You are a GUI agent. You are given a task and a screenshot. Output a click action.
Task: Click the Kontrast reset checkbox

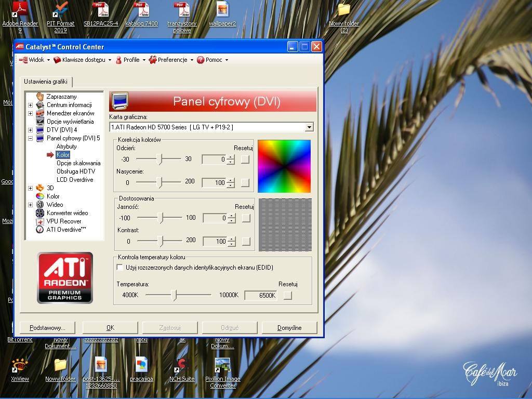(246, 241)
